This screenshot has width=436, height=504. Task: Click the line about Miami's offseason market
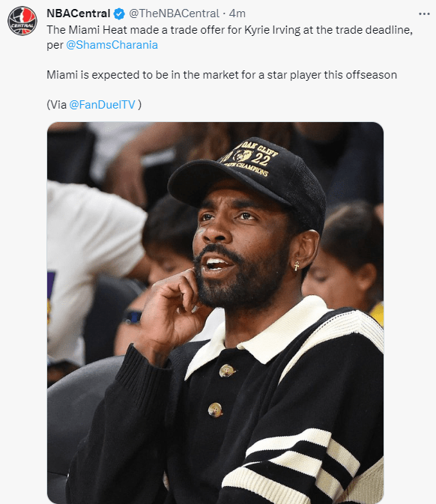click(x=222, y=75)
